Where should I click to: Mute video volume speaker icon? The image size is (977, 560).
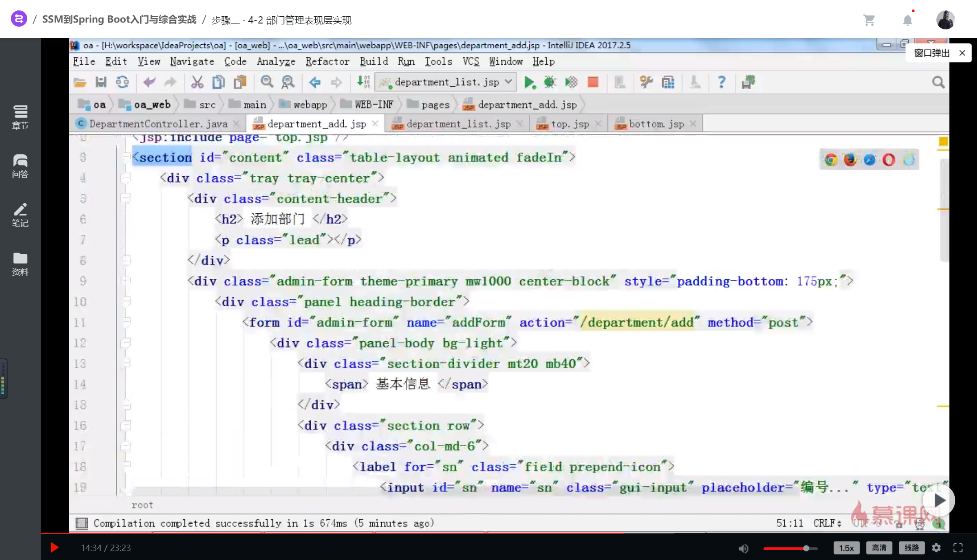(x=743, y=548)
